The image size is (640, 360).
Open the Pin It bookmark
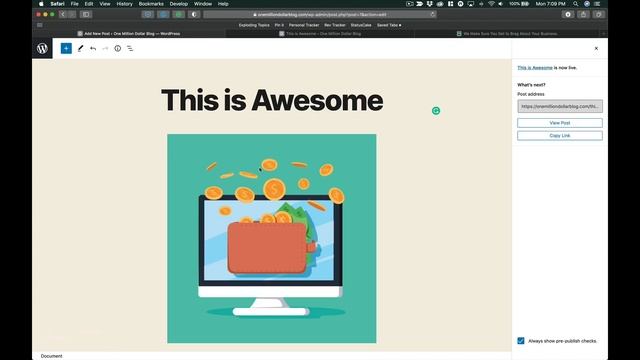[x=279, y=25]
